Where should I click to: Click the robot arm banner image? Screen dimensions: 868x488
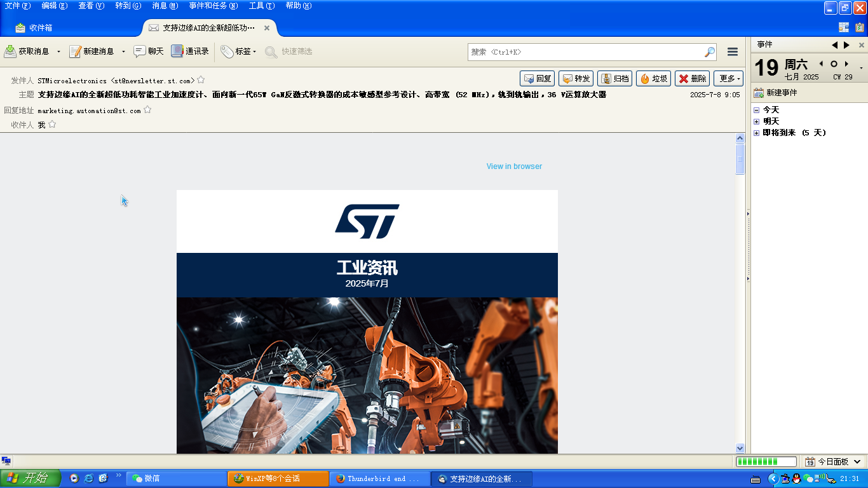tap(367, 375)
